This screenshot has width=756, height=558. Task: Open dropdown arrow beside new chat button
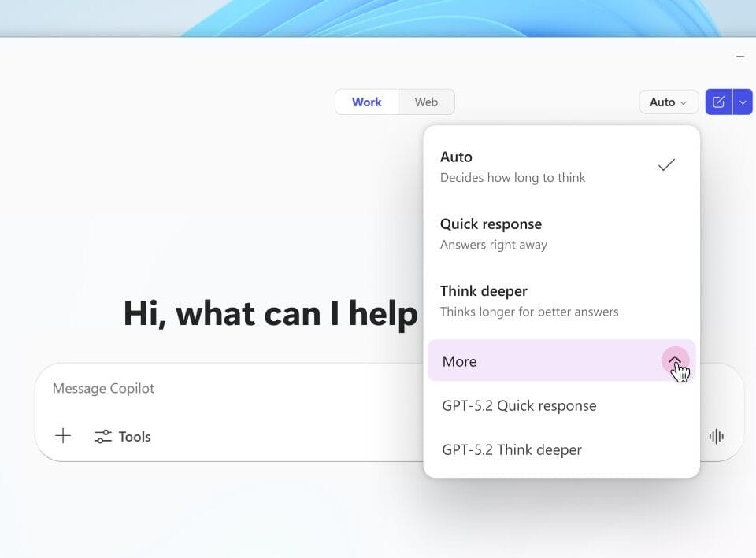point(743,102)
